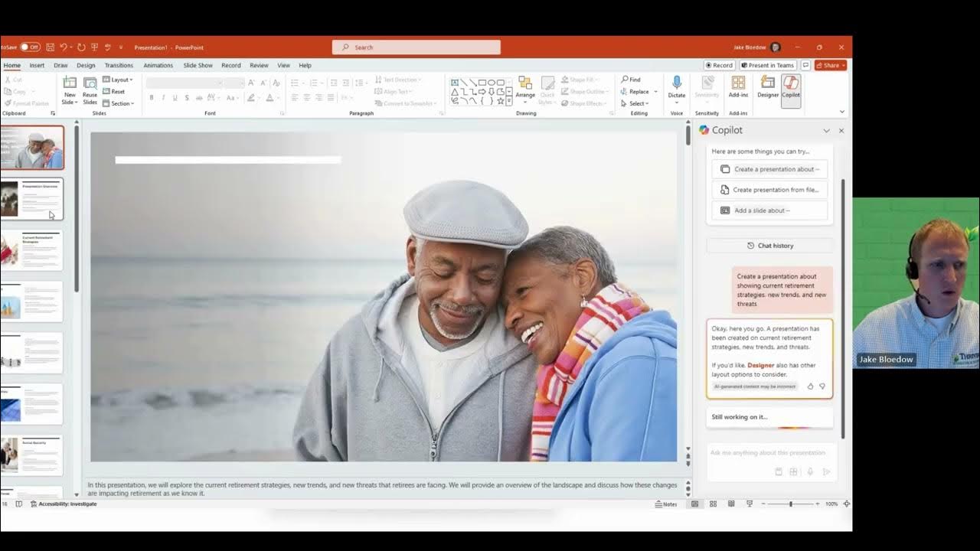Expand the Section dropdown

click(x=119, y=103)
